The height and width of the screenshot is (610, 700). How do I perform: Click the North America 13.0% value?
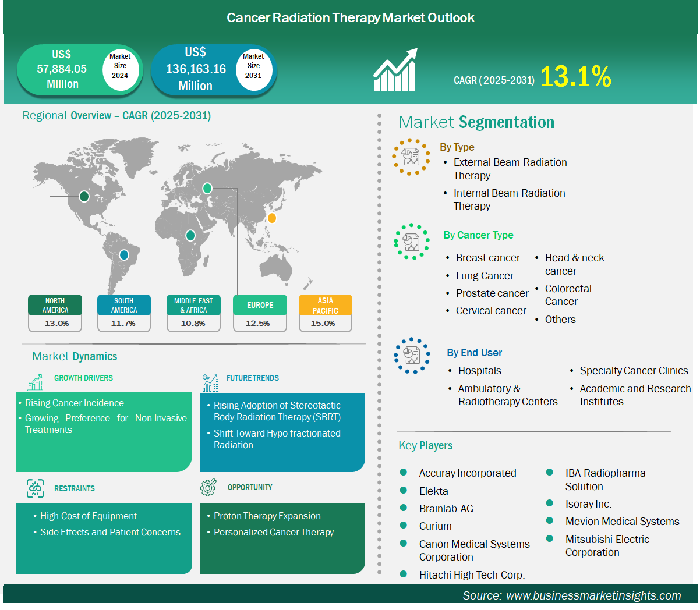point(56,323)
